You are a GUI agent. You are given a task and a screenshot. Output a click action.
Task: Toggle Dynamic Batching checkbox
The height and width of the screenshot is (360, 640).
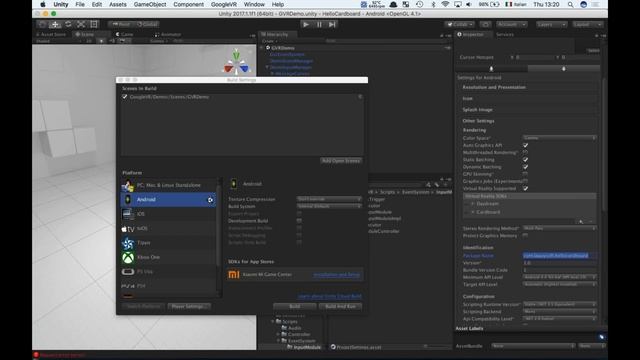tap(525, 167)
